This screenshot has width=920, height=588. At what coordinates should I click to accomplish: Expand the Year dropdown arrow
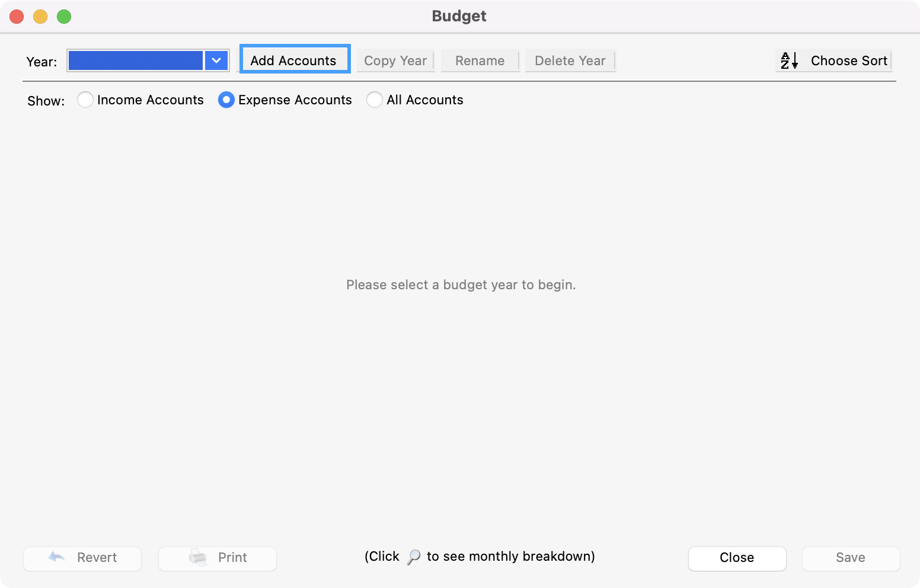point(216,60)
